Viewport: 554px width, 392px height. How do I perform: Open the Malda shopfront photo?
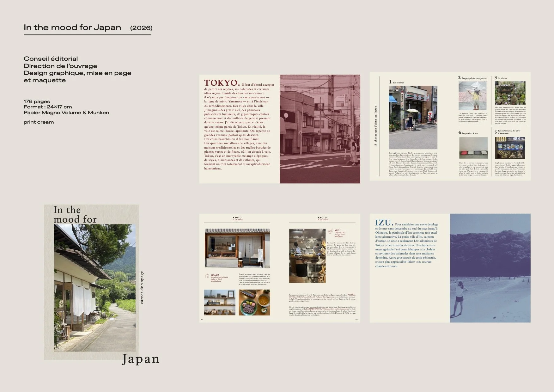237,248
